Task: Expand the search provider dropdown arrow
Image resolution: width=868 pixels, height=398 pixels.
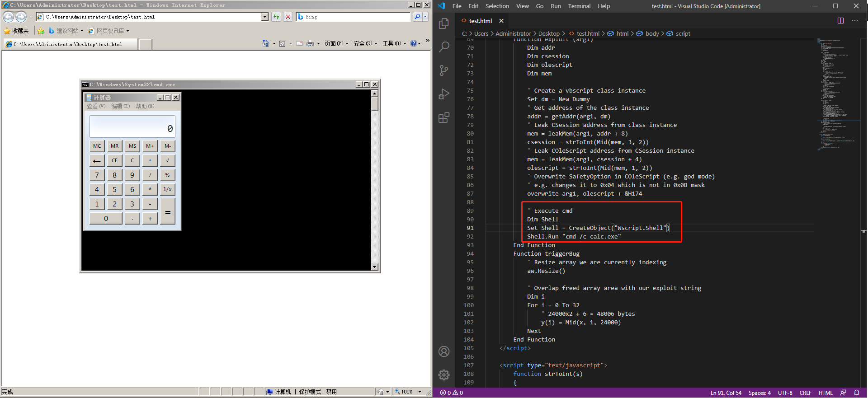Action: [425, 17]
